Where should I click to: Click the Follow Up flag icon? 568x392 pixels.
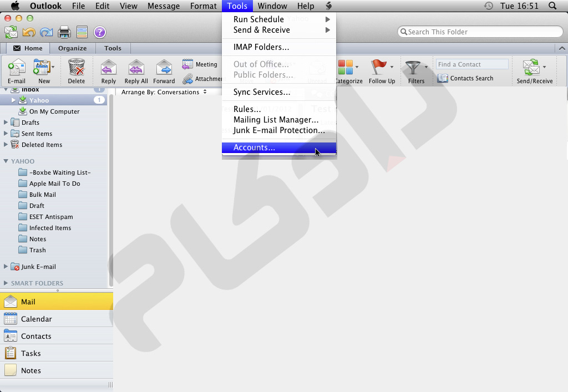(379, 68)
